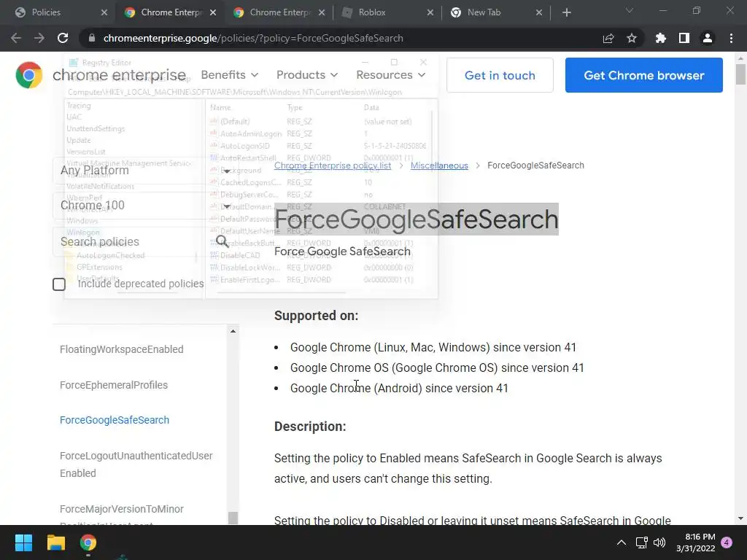
Task: Open File Explorer from the taskbar
Action: coord(55,542)
